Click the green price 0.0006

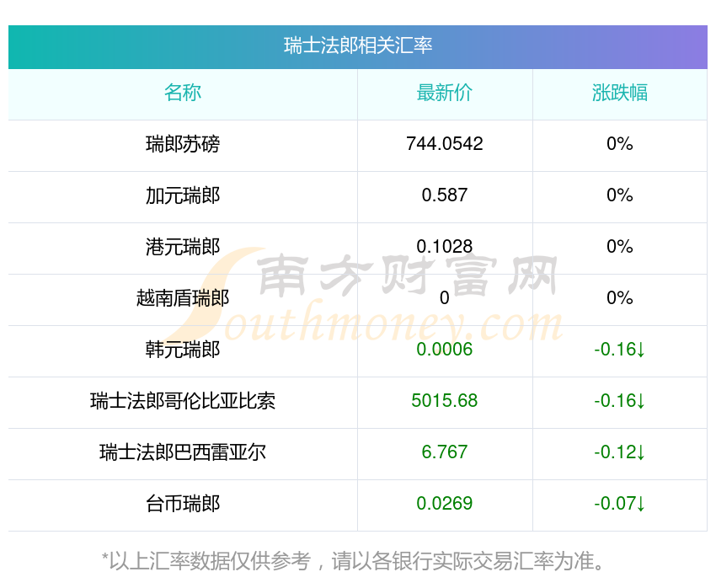tap(444, 350)
